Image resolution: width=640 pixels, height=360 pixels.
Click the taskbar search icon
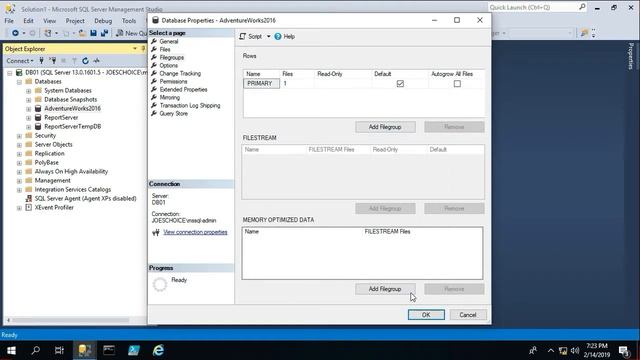pos(36,350)
